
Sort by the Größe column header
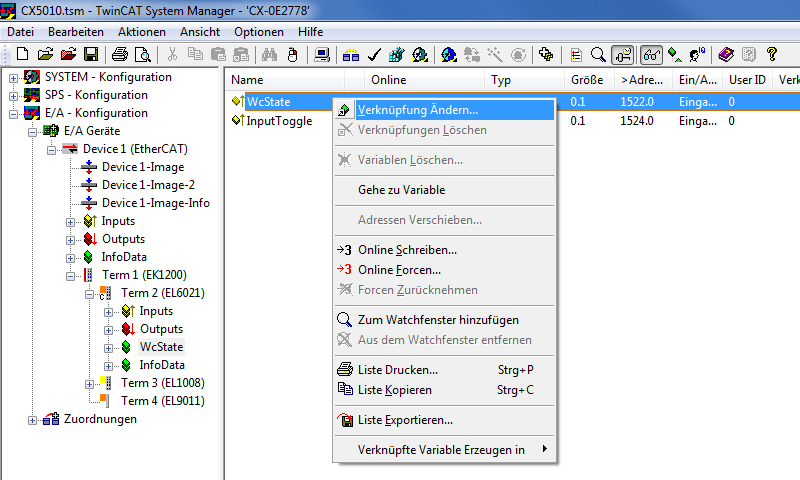point(589,80)
